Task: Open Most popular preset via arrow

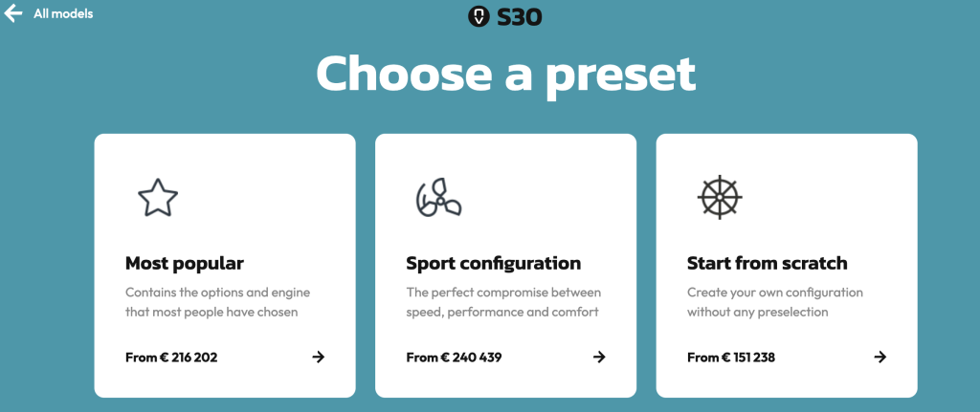Action: click(318, 358)
